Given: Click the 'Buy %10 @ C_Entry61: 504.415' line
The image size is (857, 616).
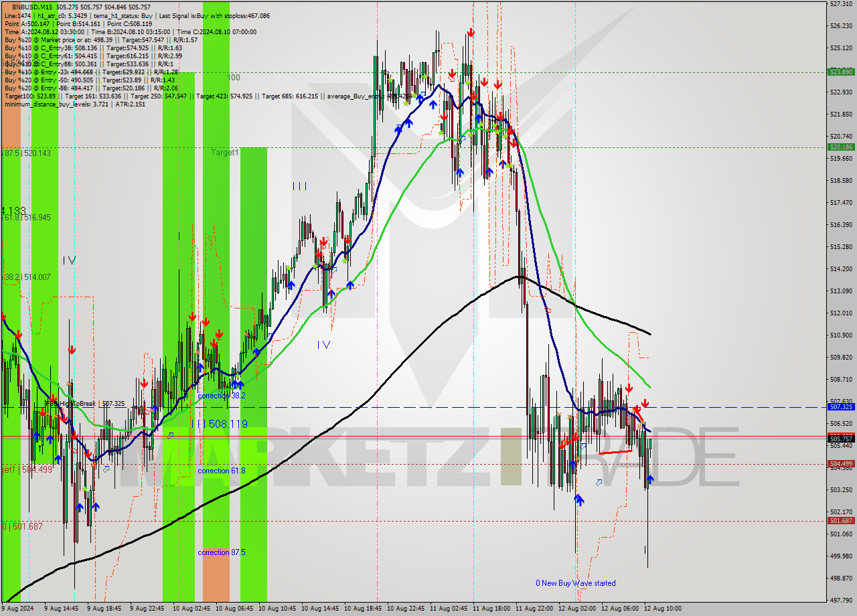Looking at the screenshot, I should [93, 56].
